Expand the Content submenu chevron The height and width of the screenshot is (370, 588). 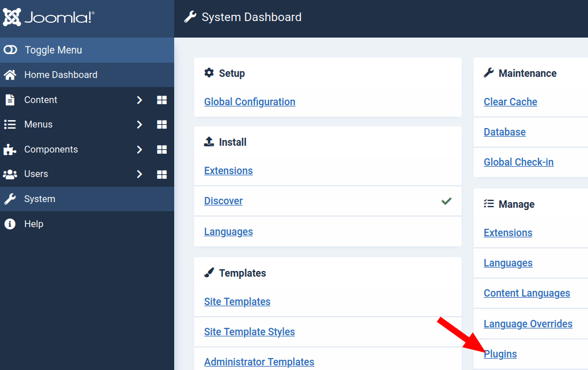[139, 100]
